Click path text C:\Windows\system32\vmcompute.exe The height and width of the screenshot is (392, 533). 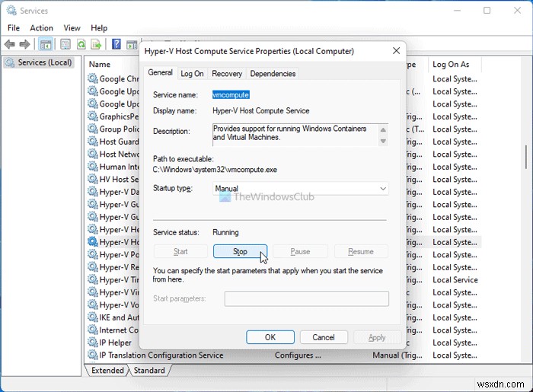215,170
